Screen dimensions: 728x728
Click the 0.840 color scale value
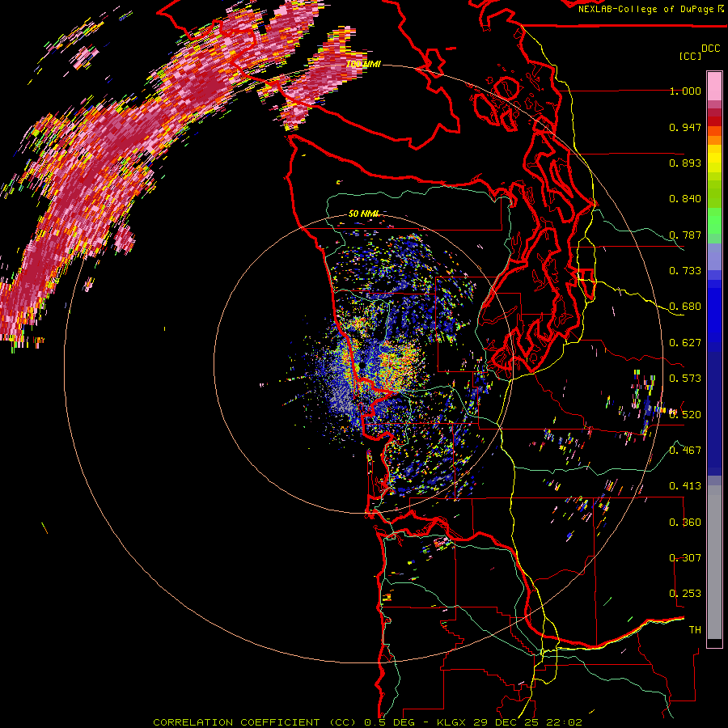point(685,199)
